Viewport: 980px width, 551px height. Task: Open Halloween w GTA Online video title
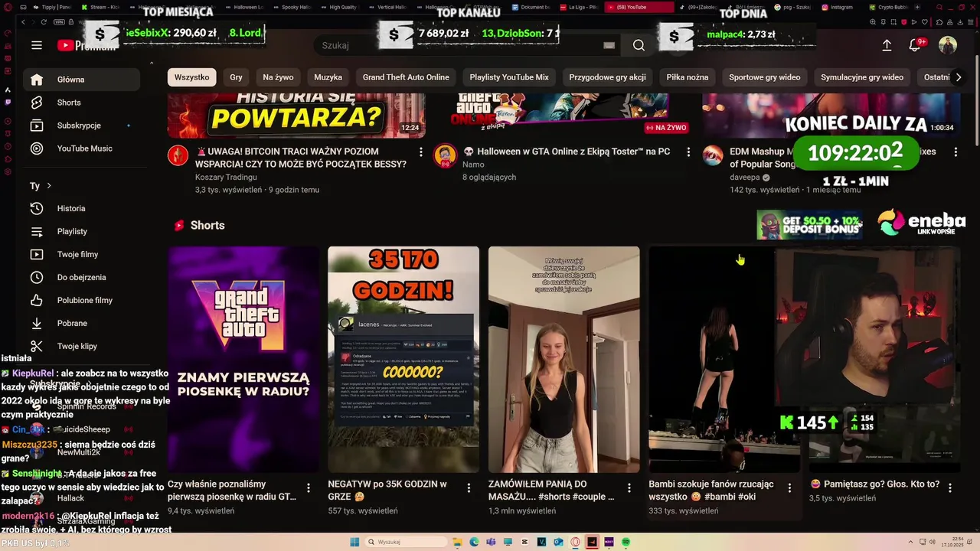tap(566, 152)
